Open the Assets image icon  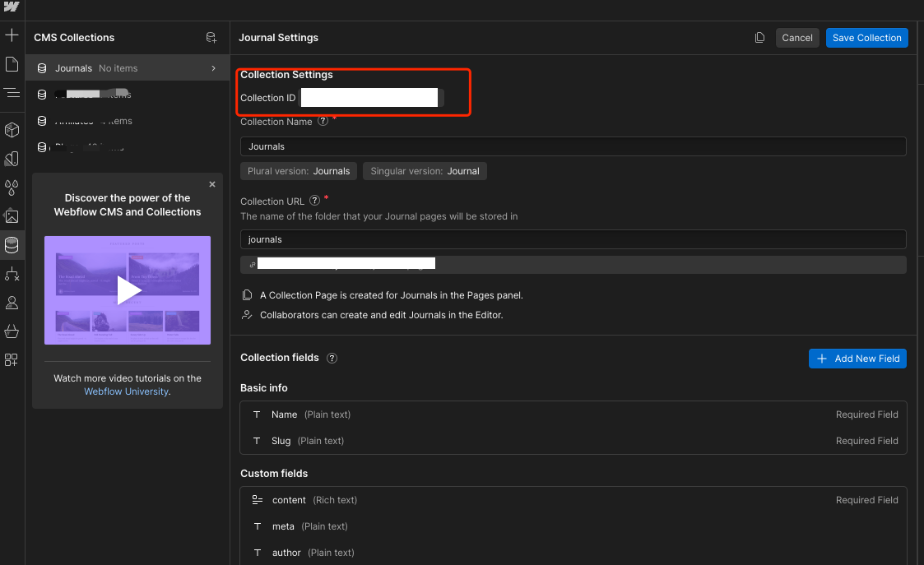12,216
